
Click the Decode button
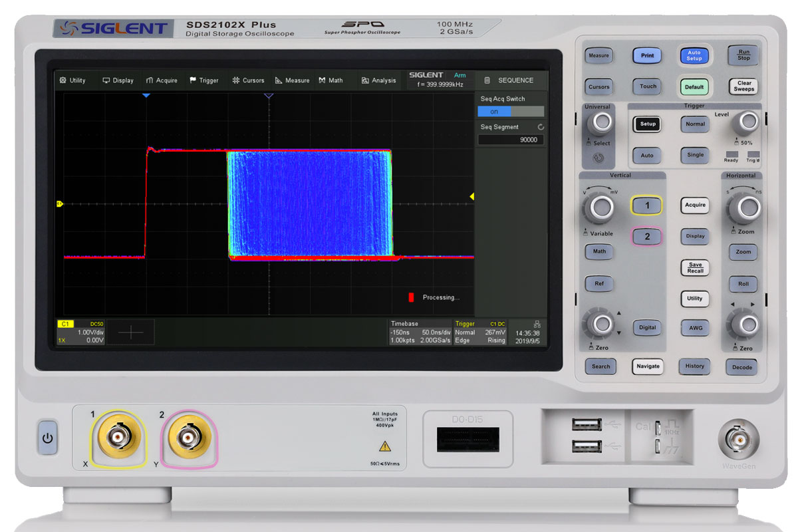click(x=742, y=367)
